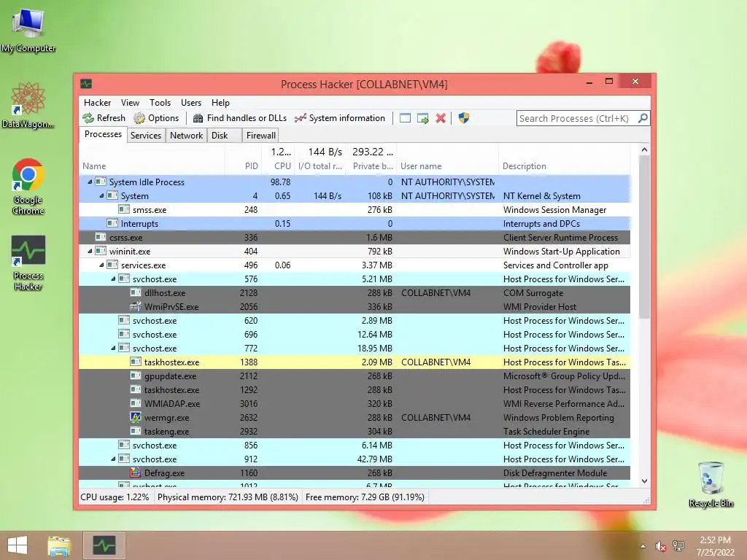
Task: Open the Help menu
Action: [220, 103]
